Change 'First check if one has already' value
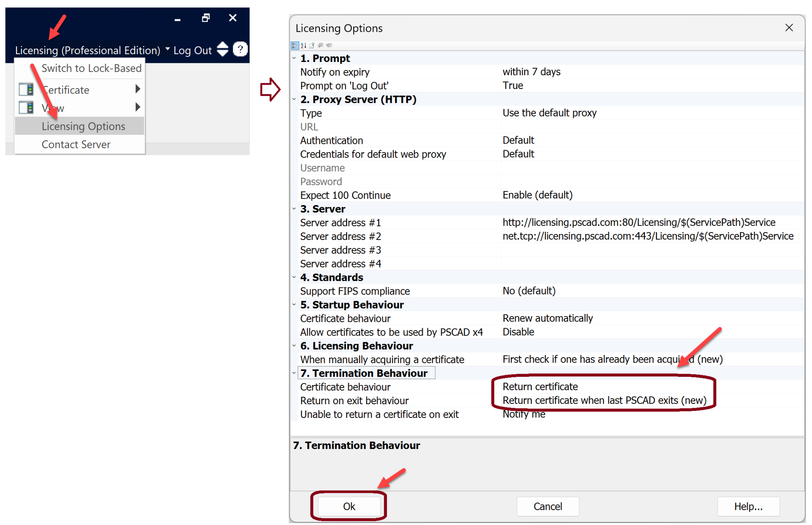The height and width of the screenshot is (525, 812). 652,360
